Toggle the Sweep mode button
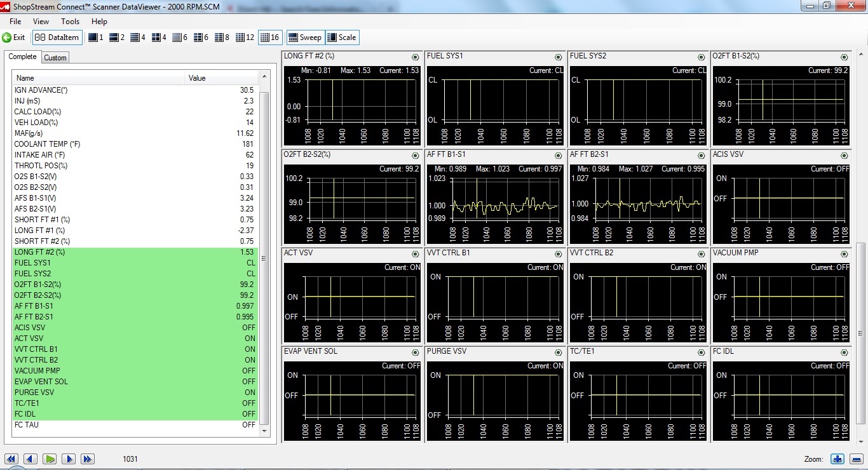This screenshot has height=470, width=868. 306,37
